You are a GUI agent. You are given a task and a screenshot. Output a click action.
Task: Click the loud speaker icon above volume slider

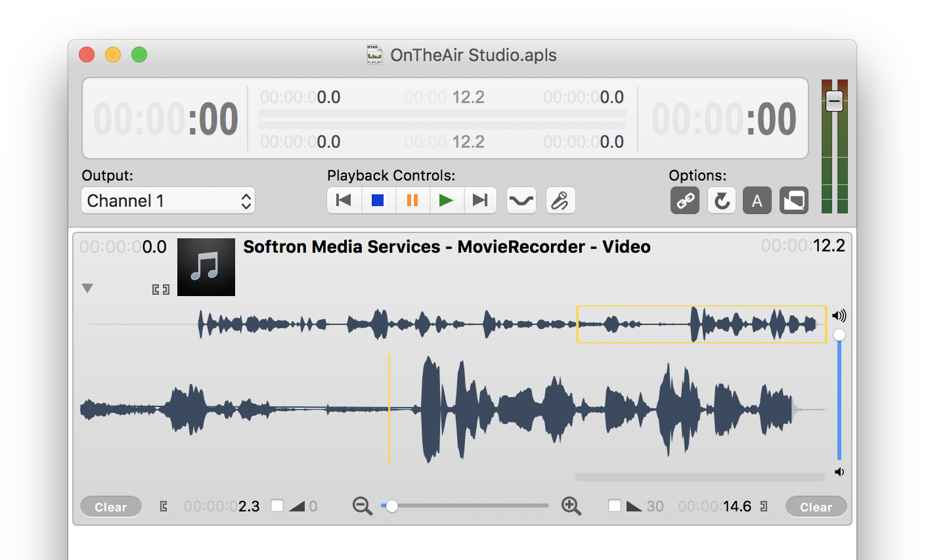tap(839, 316)
